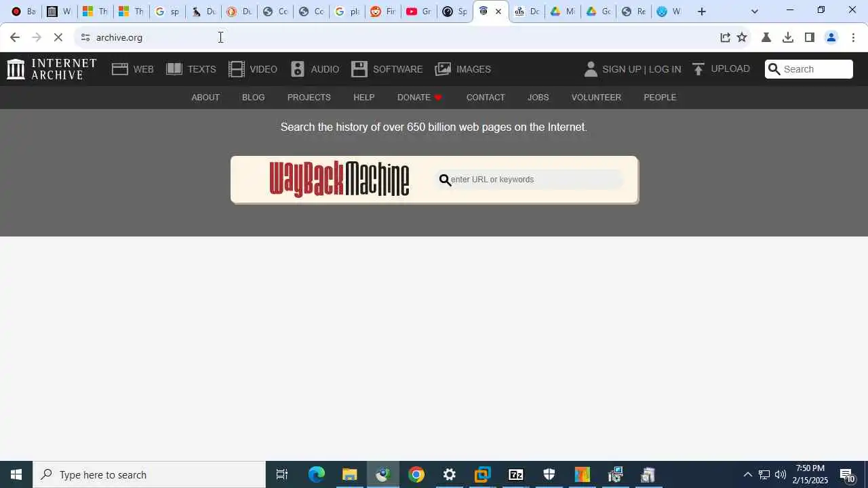Image resolution: width=868 pixels, height=488 pixels.
Task: Click the Windows taskbar search box
Action: pyautogui.click(x=149, y=474)
